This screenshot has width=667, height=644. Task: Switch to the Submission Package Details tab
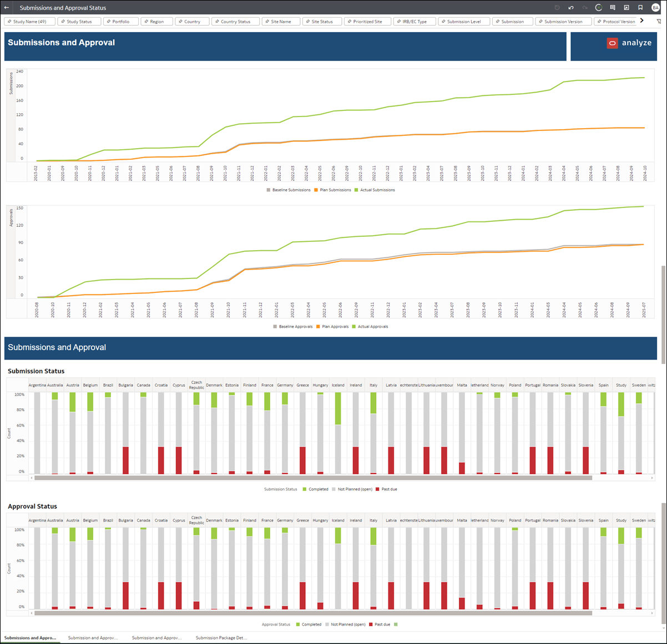click(x=221, y=637)
